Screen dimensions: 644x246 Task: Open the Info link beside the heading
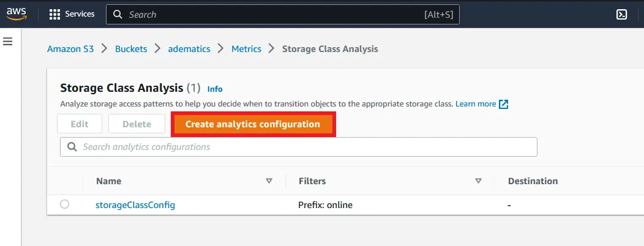(x=215, y=89)
